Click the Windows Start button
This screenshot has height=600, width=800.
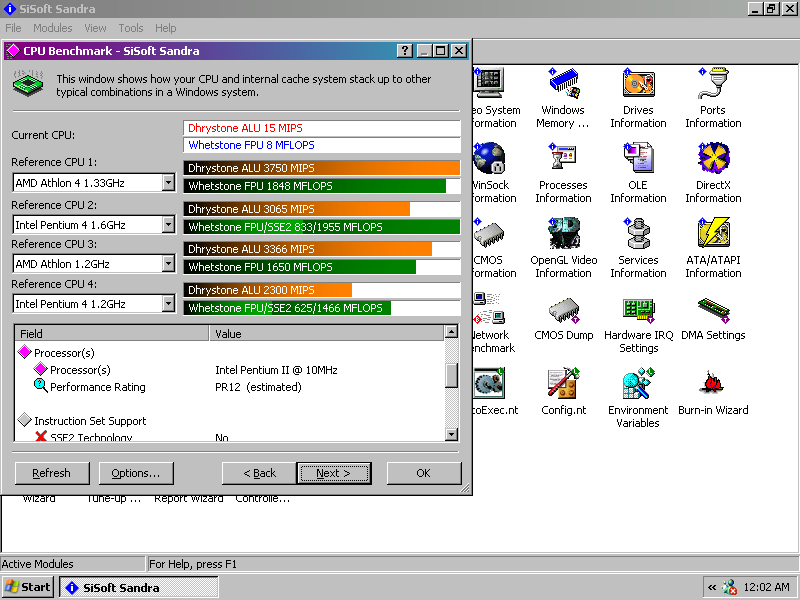point(28,587)
